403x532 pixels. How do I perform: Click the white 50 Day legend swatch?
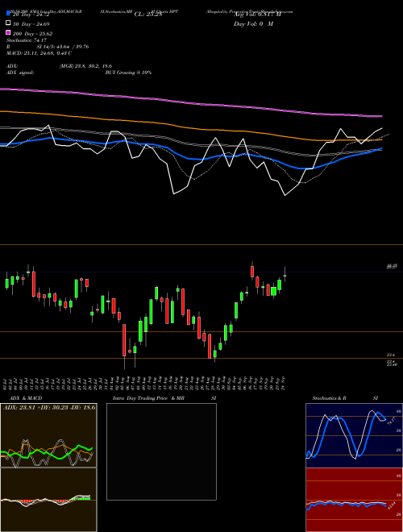click(x=9, y=23)
